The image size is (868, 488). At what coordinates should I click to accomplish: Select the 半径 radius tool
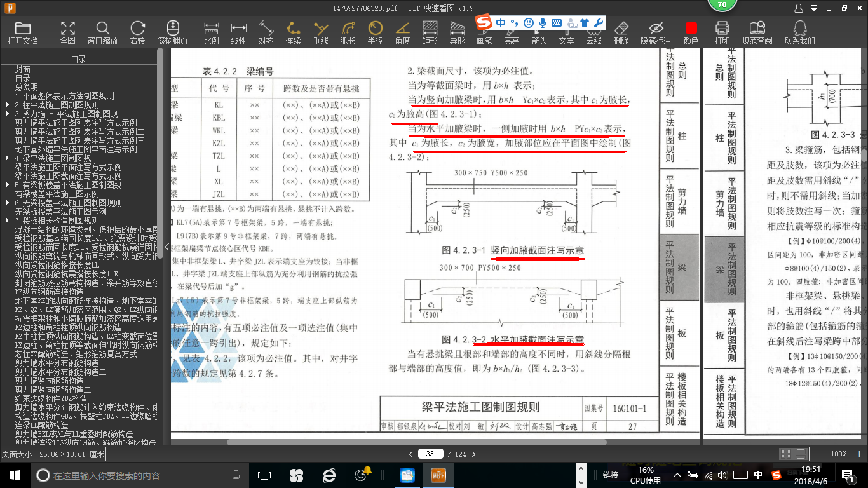pos(375,32)
